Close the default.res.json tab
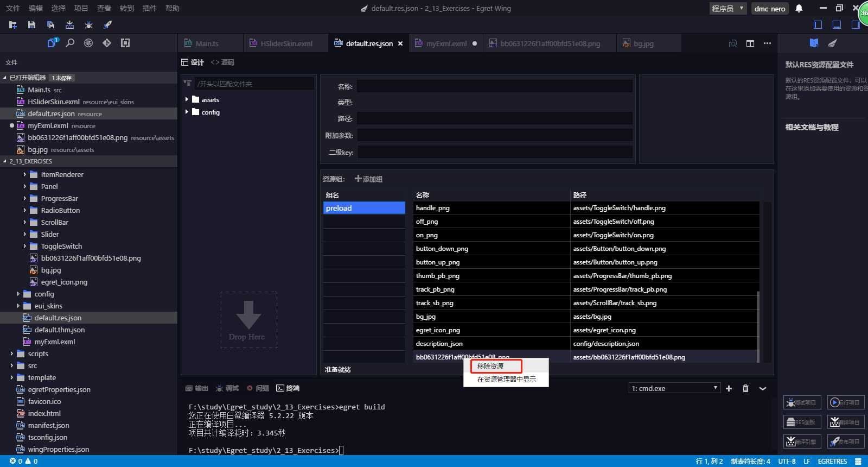Image resolution: width=868 pixels, height=467 pixels. point(400,43)
